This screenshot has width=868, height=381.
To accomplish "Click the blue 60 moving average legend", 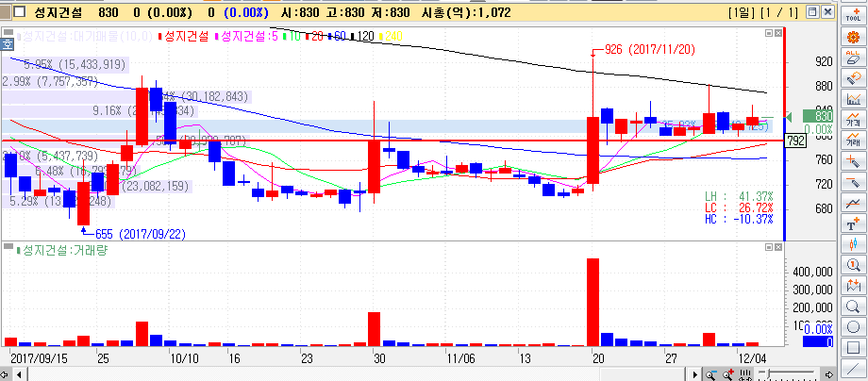I will (x=338, y=37).
